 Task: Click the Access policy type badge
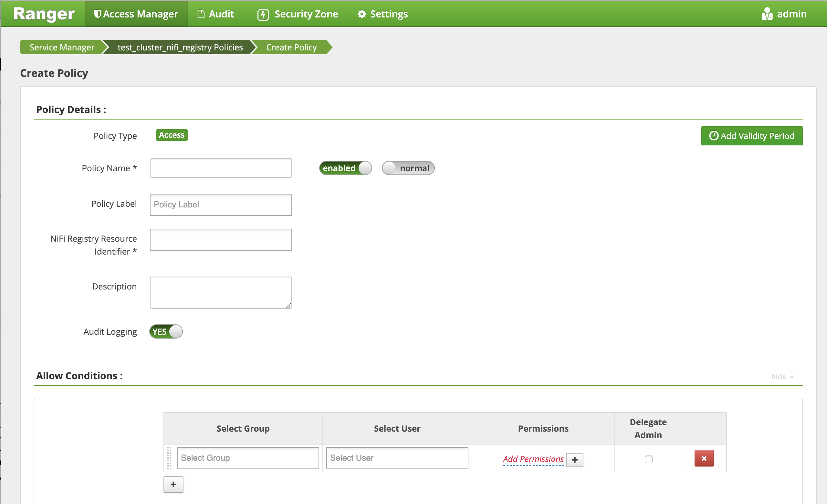click(172, 135)
